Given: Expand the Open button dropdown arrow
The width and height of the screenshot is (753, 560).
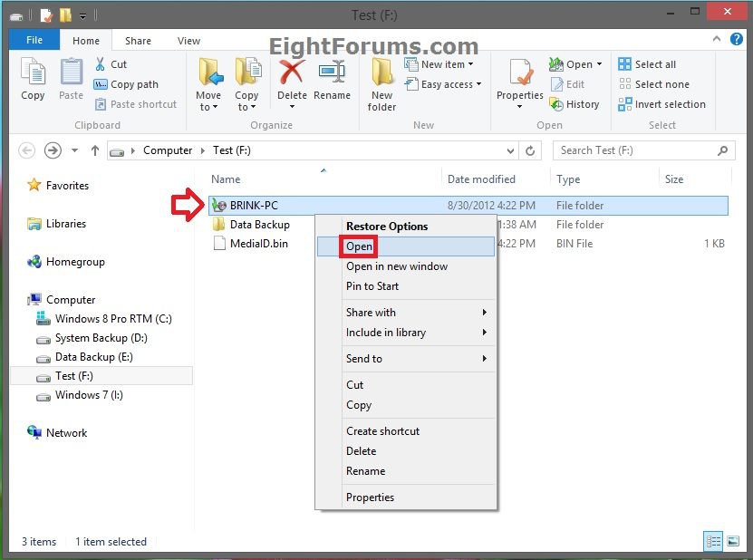Looking at the screenshot, I should pyautogui.click(x=599, y=64).
